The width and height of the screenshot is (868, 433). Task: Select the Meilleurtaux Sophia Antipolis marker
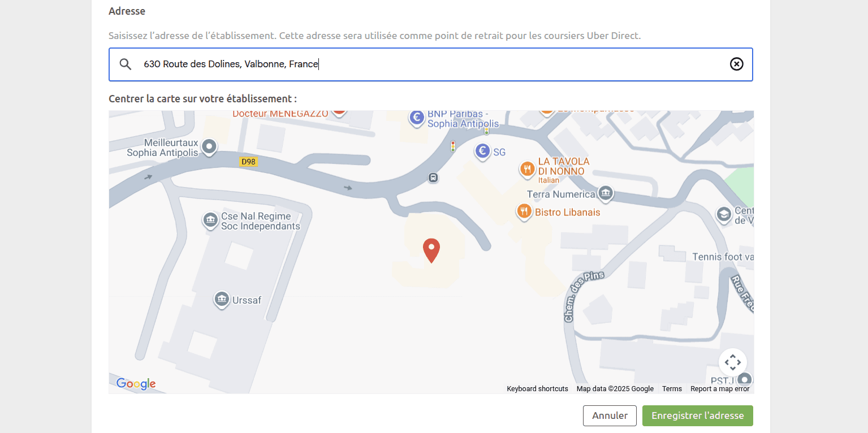209,146
